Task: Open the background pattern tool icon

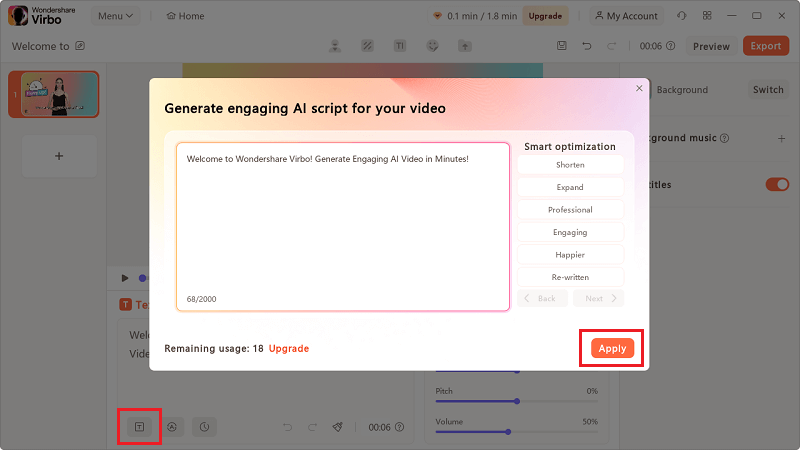Action: coord(367,46)
